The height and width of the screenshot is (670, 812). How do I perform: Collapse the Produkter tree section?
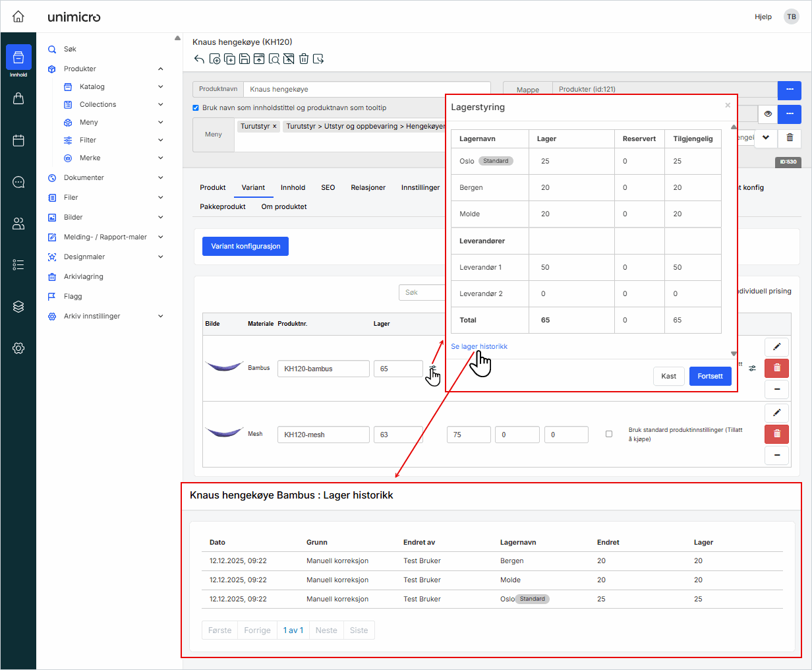point(161,69)
